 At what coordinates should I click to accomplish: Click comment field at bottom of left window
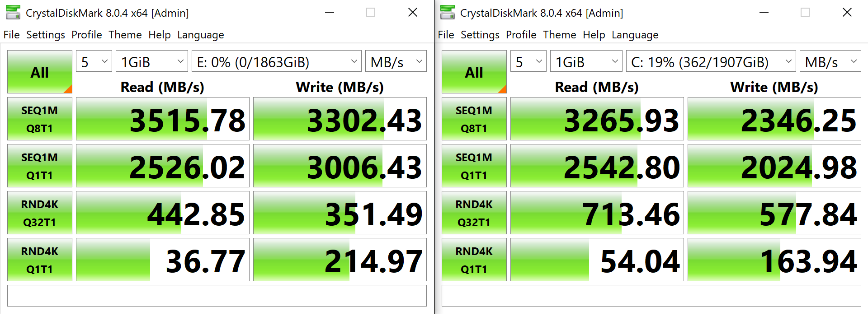click(x=217, y=296)
